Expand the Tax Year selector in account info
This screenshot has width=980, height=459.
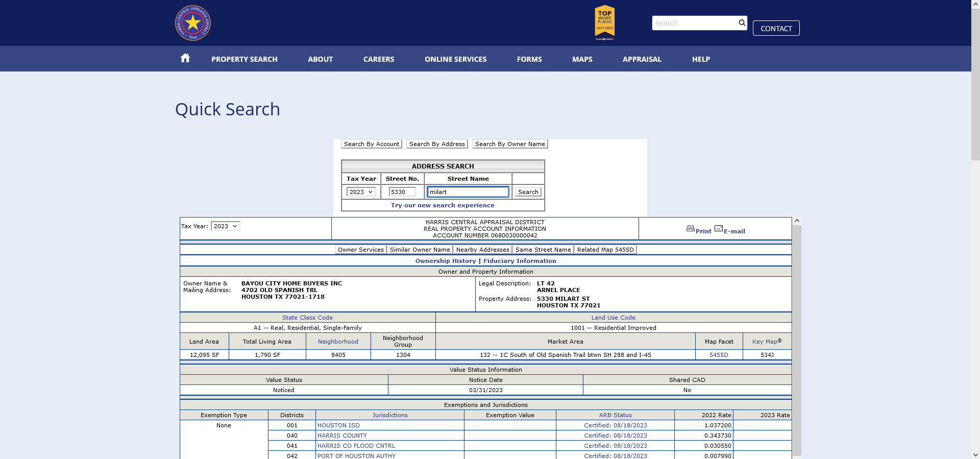click(225, 226)
